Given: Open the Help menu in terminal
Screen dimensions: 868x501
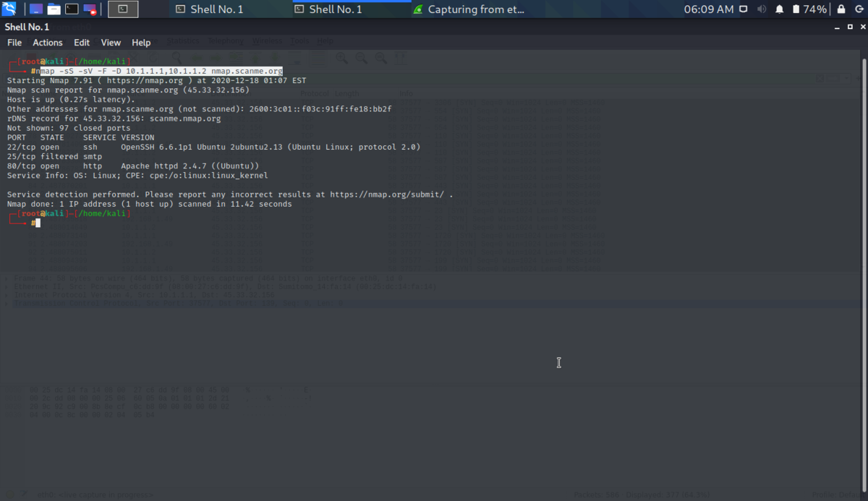Looking at the screenshot, I should click(141, 43).
